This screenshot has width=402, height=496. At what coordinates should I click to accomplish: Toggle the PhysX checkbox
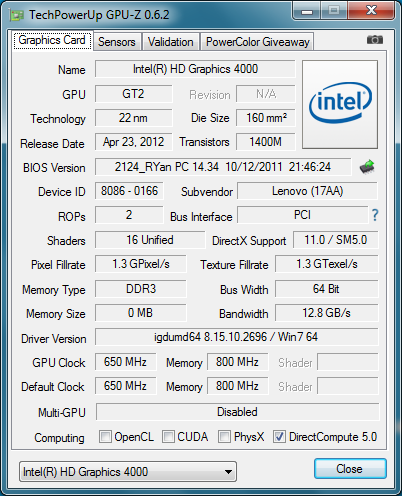(x=224, y=436)
